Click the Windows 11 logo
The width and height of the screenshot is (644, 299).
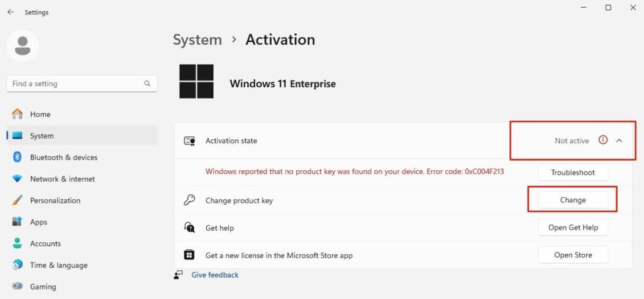click(196, 82)
